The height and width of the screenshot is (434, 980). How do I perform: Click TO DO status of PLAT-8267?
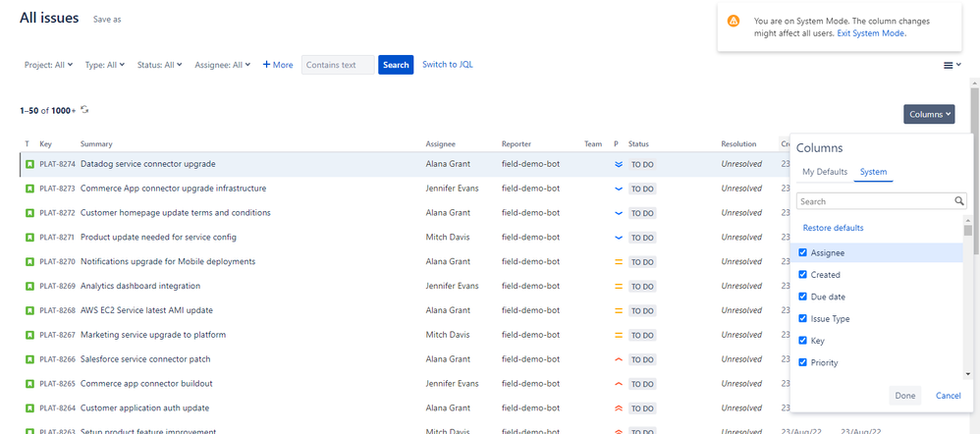coord(642,335)
